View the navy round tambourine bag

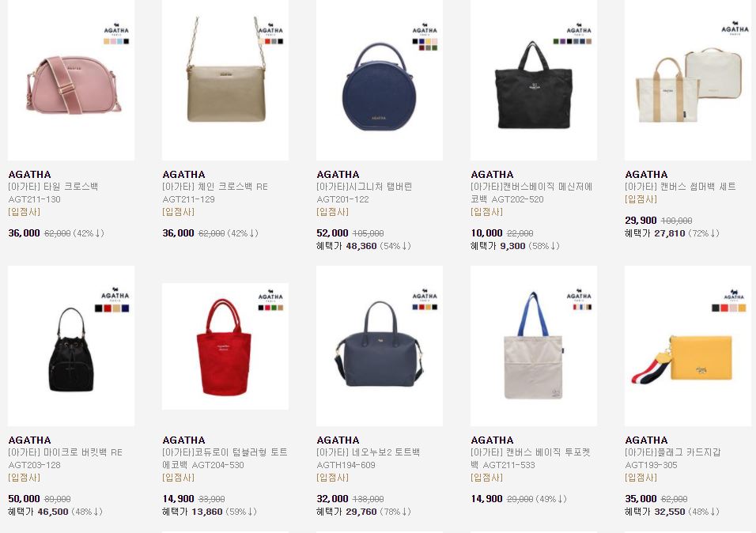380,80
